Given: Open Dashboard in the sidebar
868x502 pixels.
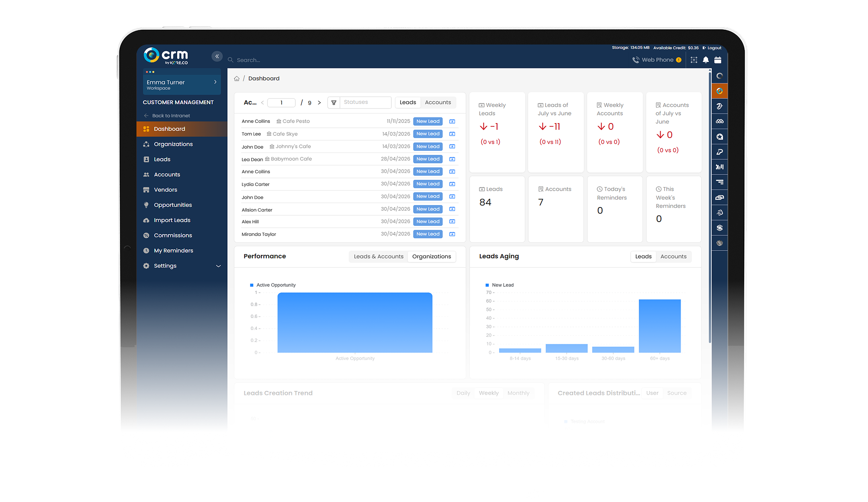Looking at the screenshot, I should (x=182, y=129).
